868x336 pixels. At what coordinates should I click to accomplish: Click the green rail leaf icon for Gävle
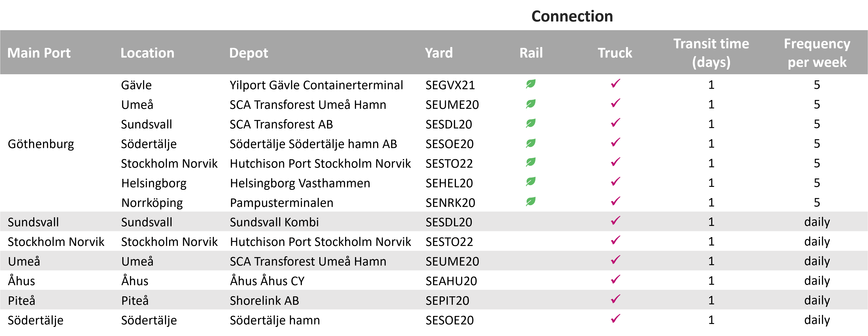[531, 84]
